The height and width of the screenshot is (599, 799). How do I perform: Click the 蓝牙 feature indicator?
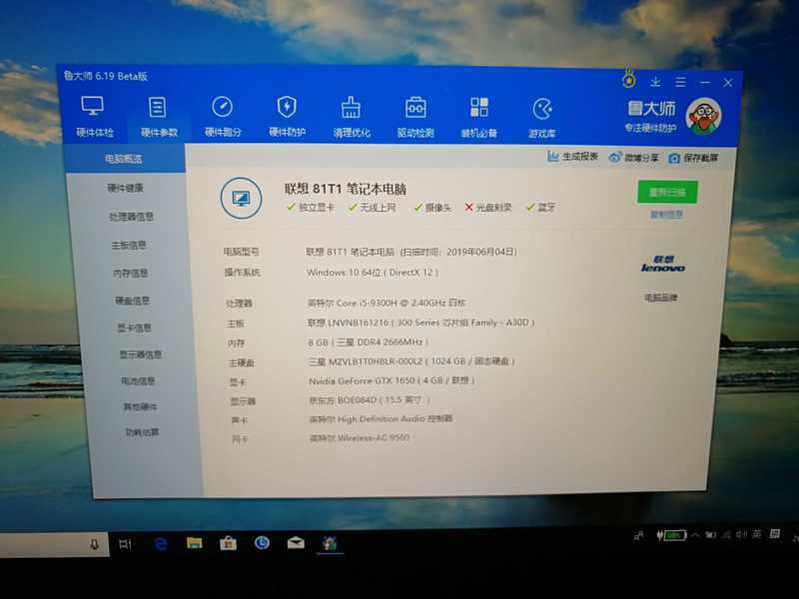(541, 207)
